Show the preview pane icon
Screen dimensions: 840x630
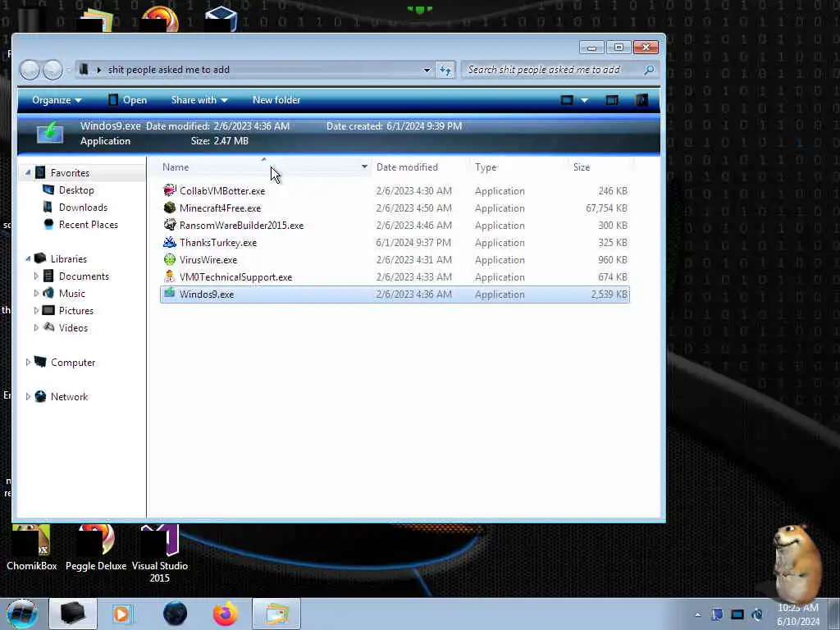coord(612,100)
